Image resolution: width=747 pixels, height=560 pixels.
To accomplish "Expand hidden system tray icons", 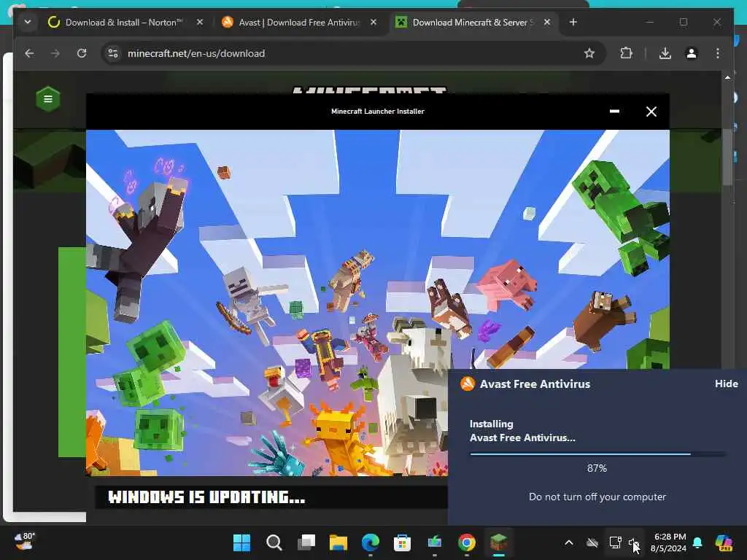I will 569,542.
